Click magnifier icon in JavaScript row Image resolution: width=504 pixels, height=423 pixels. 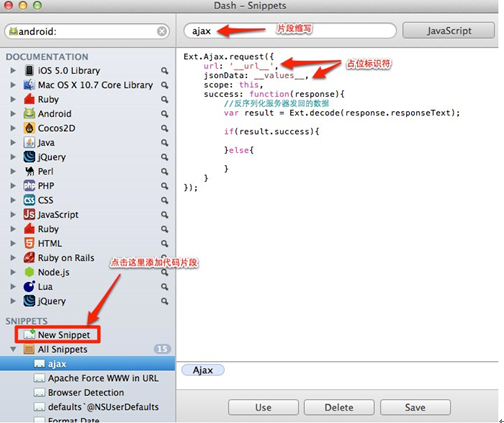[x=165, y=215]
